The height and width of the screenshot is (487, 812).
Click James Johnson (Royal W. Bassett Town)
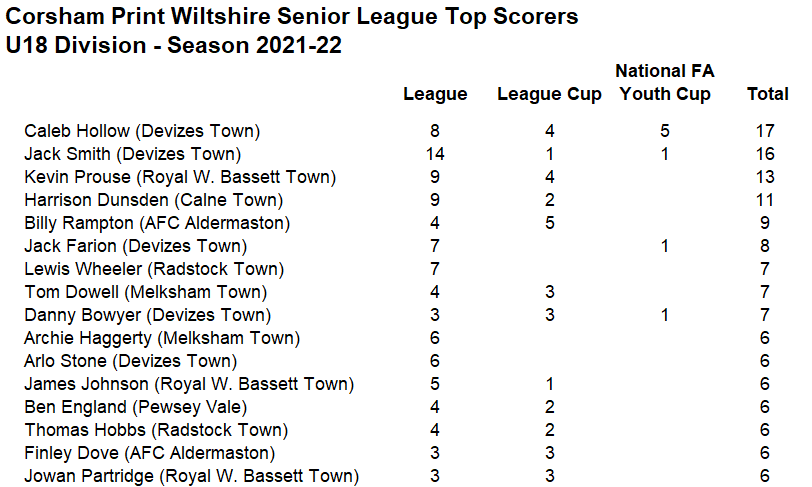188,384
